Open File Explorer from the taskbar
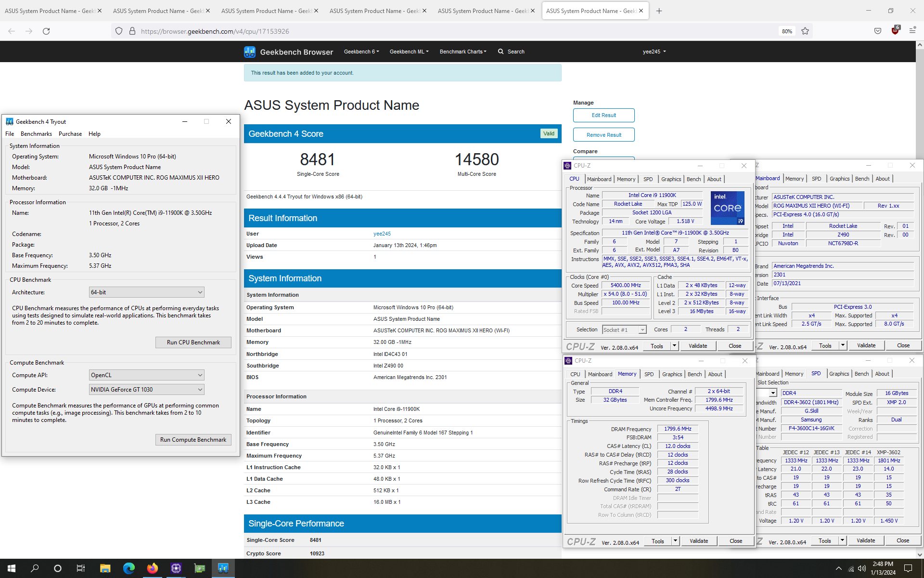Screen dimensions: 924x578 pos(105,568)
